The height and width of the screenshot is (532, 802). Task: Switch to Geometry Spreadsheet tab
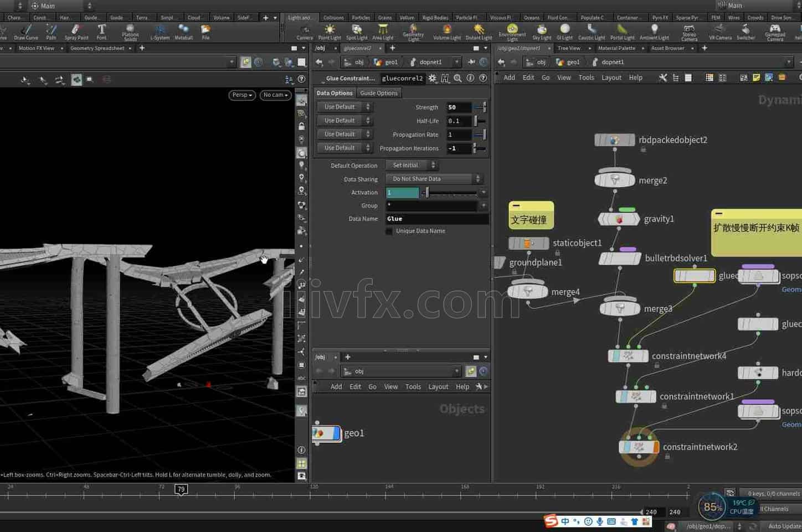point(97,48)
